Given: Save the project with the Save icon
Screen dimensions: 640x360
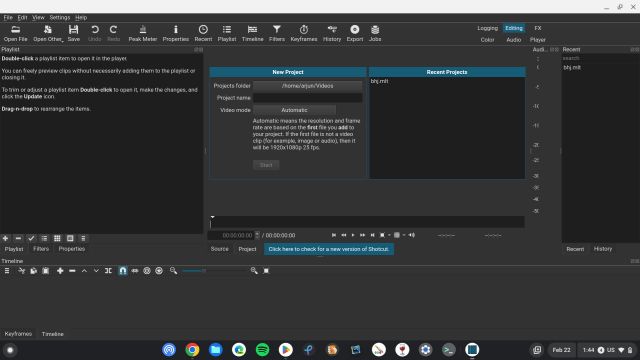Looking at the screenshot, I should click(73, 33).
